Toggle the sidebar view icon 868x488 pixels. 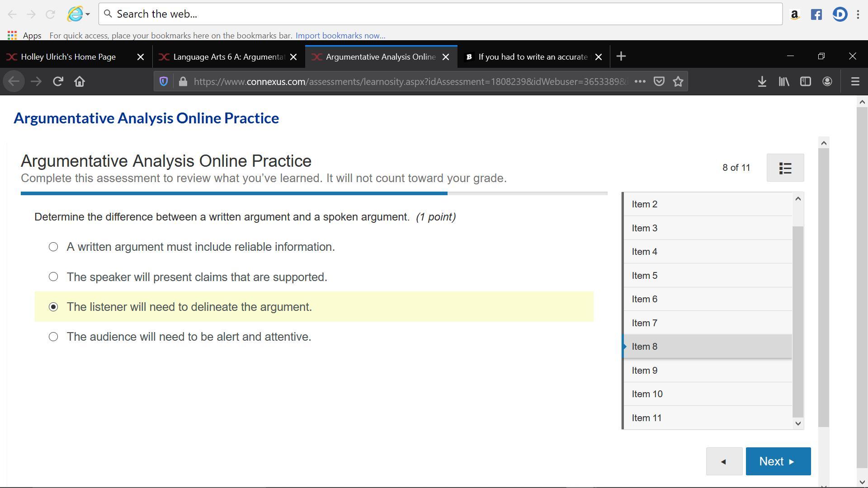pyautogui.click(x=805, y=82)
